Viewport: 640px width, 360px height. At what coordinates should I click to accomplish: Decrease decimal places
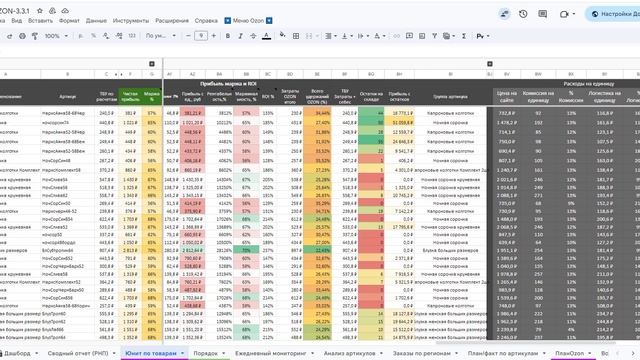106,36
